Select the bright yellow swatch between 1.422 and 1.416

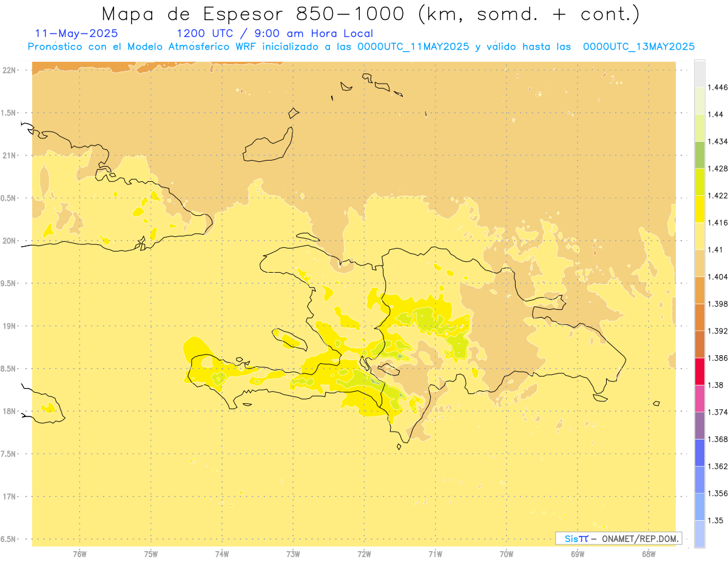coord(699,209)
